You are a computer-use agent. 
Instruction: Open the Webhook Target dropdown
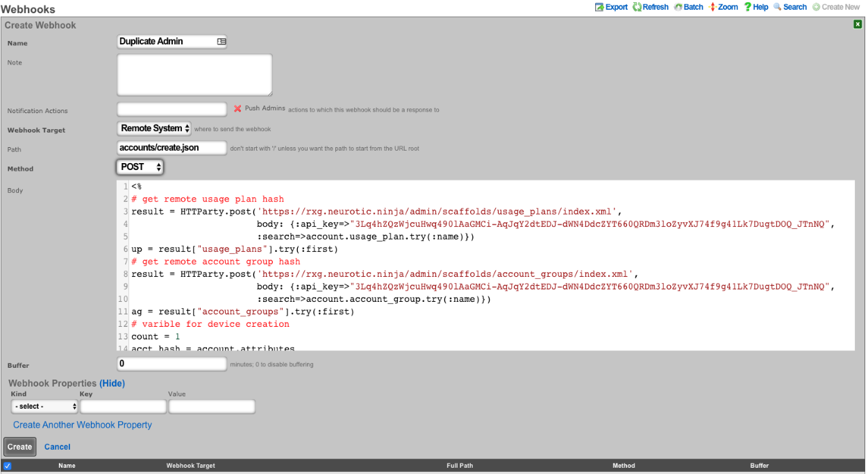pyautogui.click(x=154, y=128)
